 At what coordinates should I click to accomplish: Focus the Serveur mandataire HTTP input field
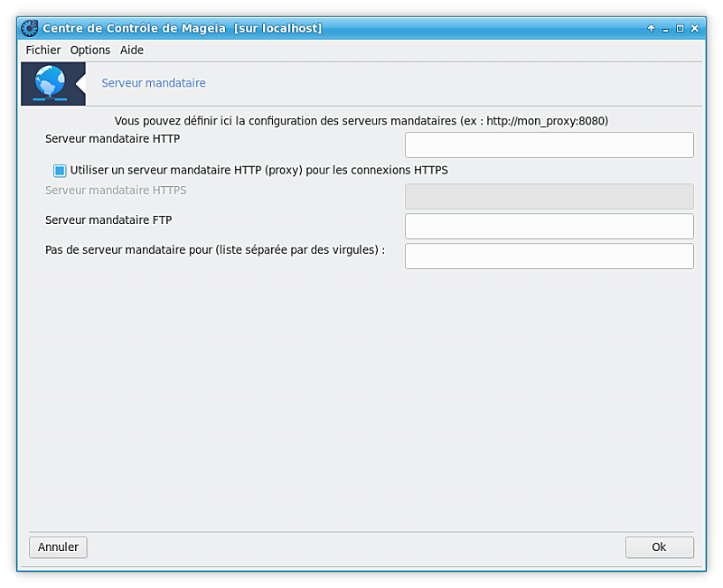click(x=549, y=145)
